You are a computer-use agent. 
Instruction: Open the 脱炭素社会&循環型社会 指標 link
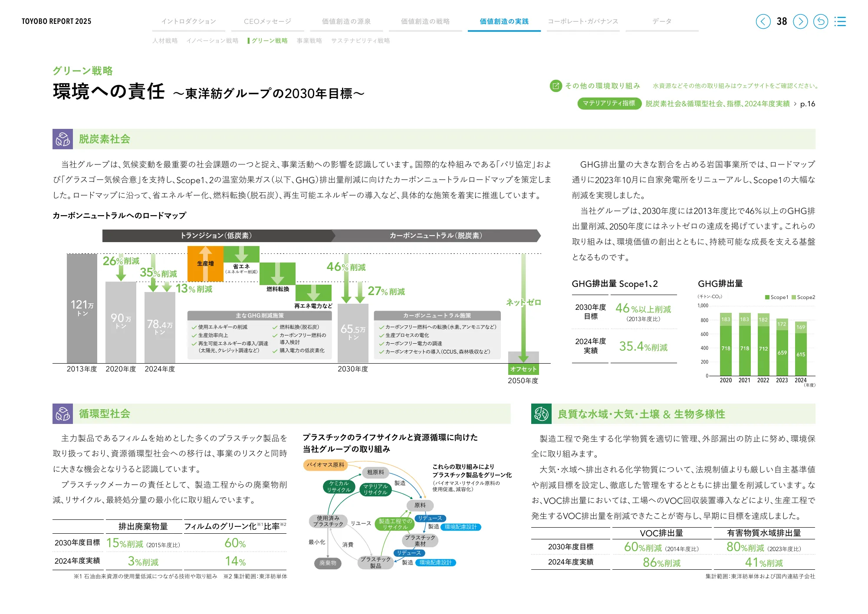(719, 104)
